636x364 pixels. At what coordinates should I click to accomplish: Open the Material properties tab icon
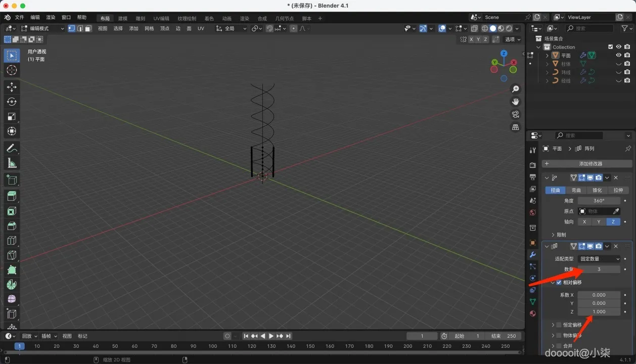coord(532,313)
